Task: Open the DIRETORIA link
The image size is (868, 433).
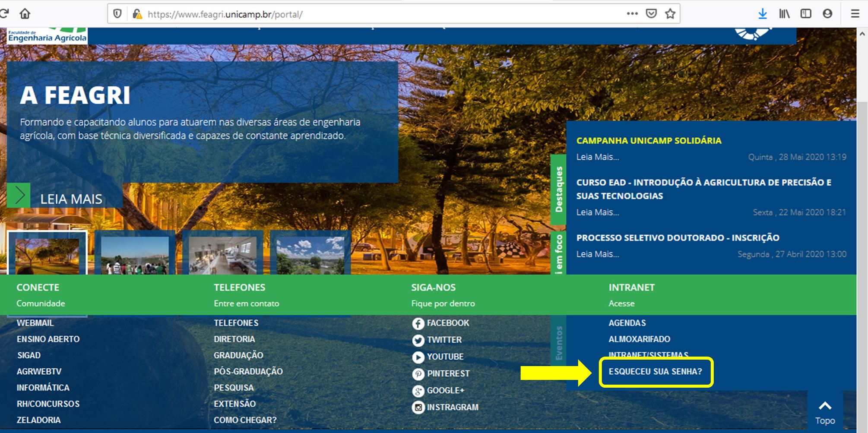Action: point(234,339)
